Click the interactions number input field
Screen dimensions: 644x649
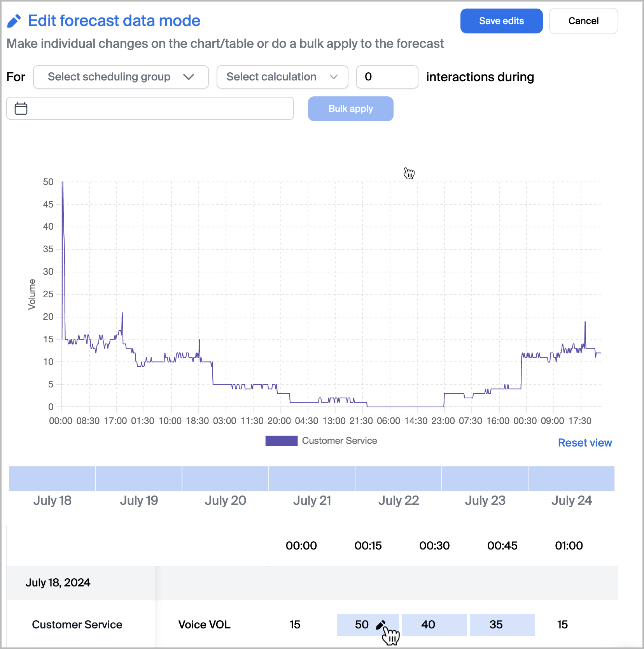coord(387,77)
